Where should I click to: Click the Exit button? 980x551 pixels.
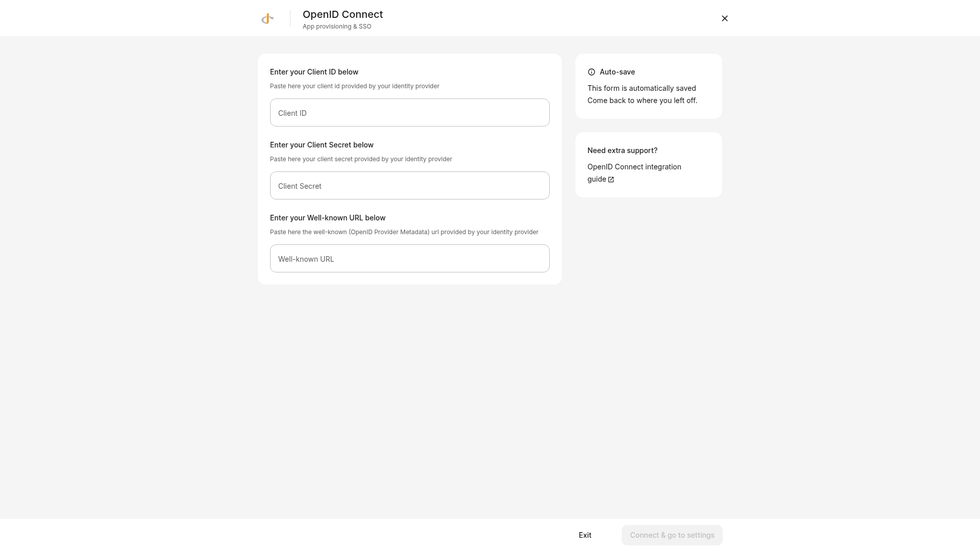click(585, 535)
